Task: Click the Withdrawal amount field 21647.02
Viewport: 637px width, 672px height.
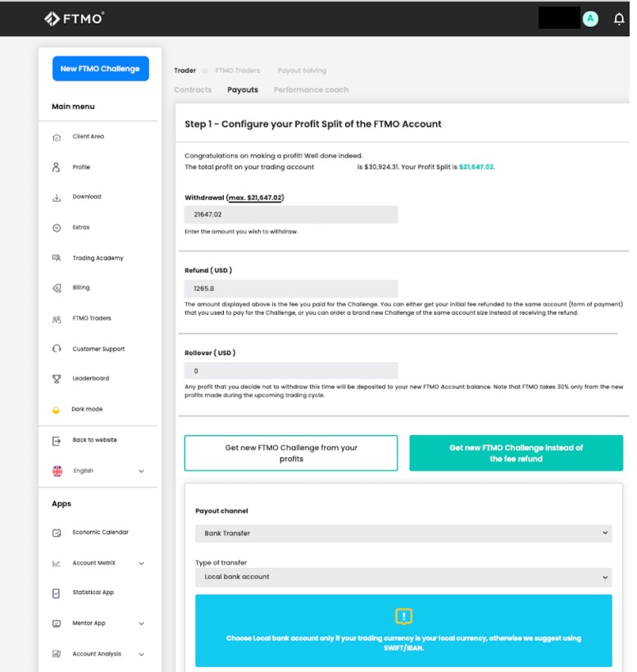Action: tap(291, 215)
